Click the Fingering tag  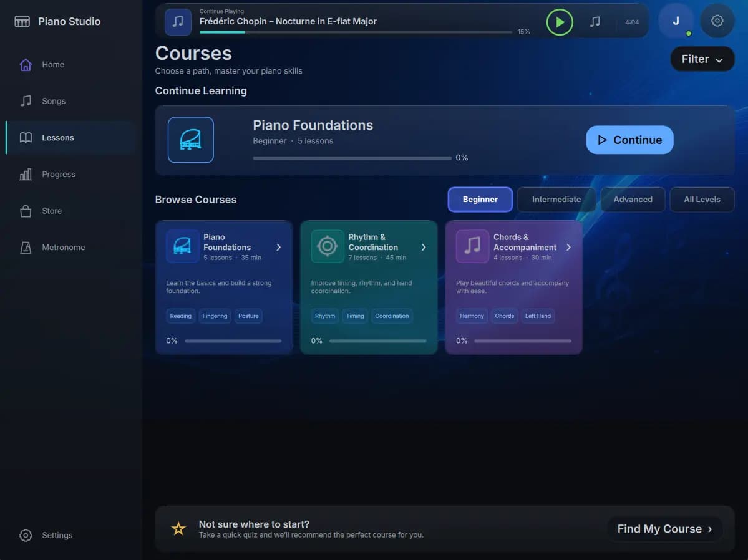(215, 316)
